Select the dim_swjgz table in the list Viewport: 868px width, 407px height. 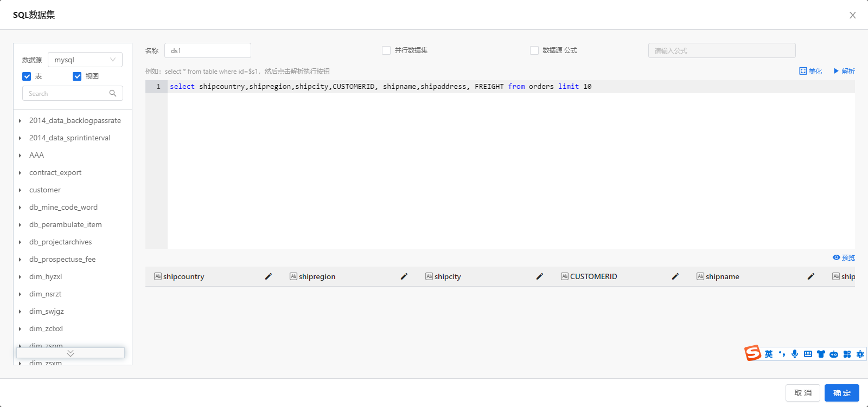tap(47, 311)
